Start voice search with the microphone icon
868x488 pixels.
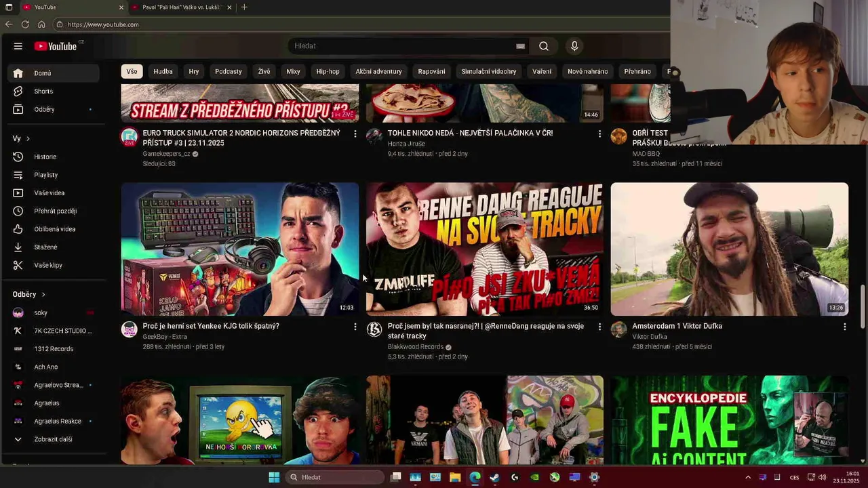(x=574, y=46)
